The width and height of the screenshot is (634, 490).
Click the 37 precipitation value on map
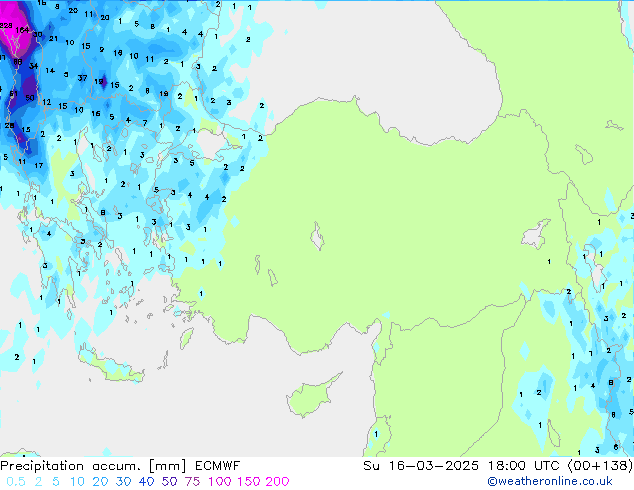point(82,78)
